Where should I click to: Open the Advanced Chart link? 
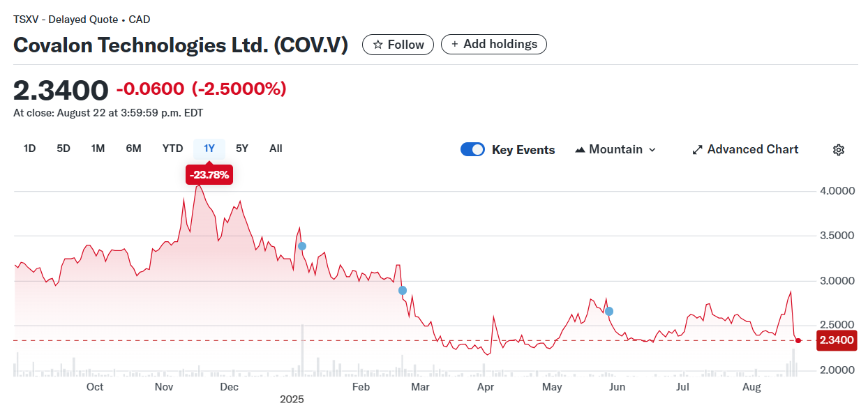click(x=745, y=150)
